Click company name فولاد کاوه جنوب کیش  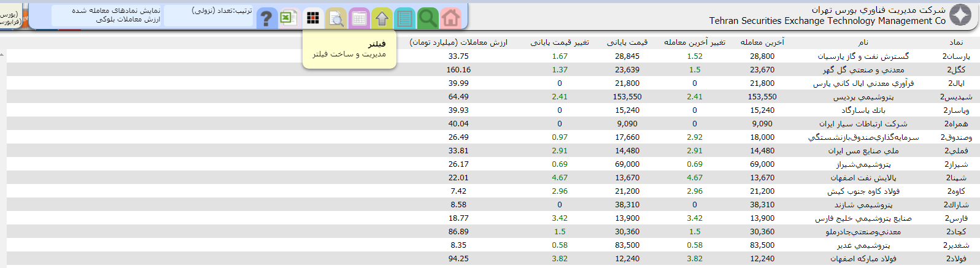point(863,191)
